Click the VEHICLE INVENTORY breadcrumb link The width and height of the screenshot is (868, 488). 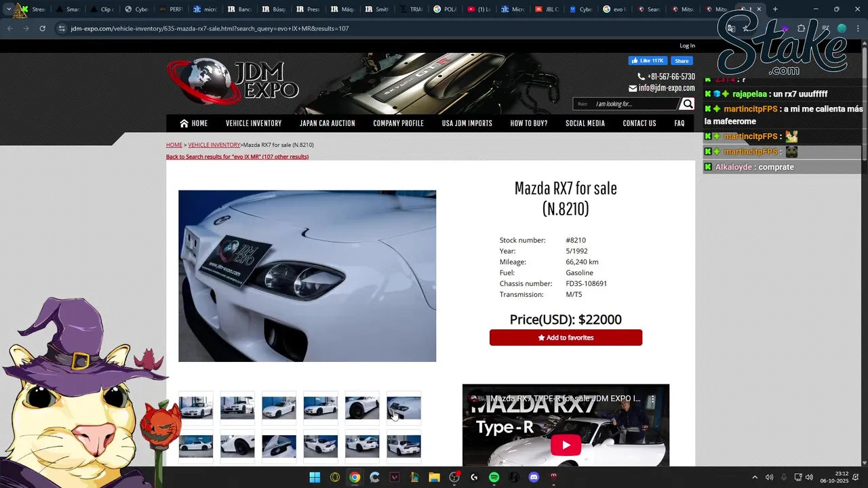tap(214, 145)
